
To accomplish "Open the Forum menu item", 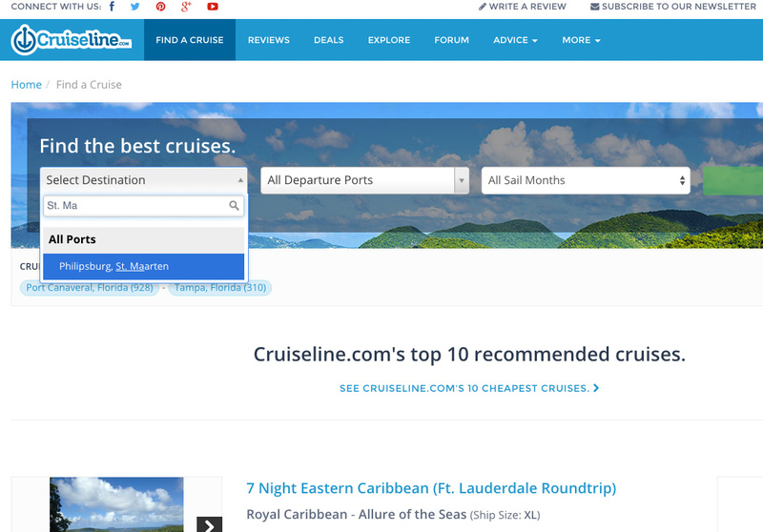I will (x=451, y=40).
